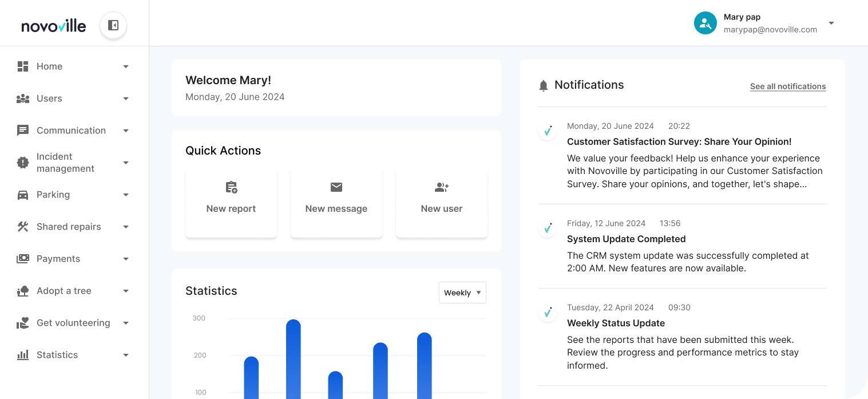Open the Customer Satisfaction Survey notification
The image size is (868, 399).
(679, 141)
